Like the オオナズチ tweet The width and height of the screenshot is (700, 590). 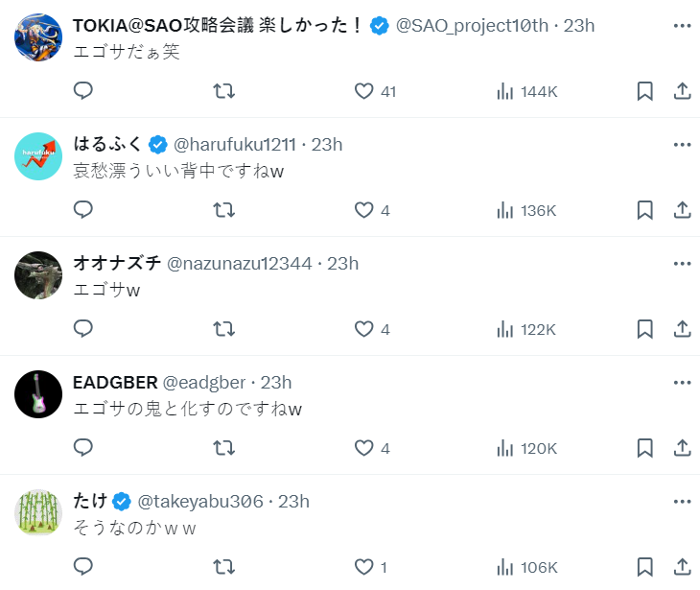point(364,329)
